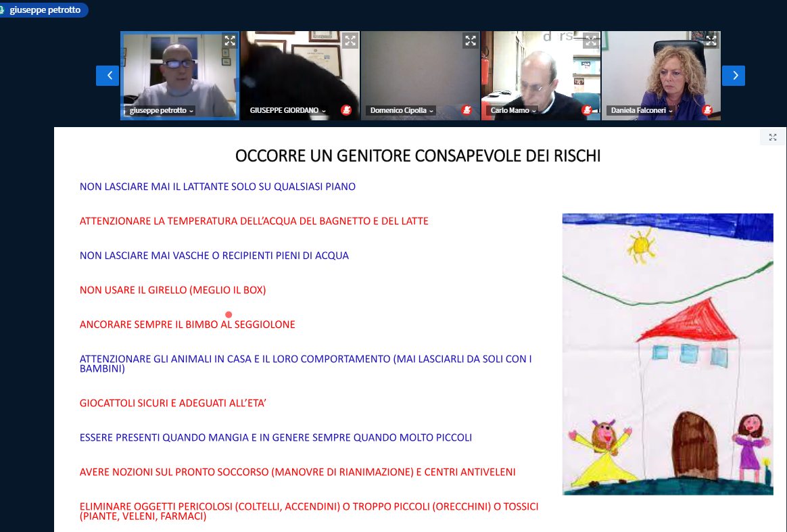Toggle Carlo Mamo's muted microphone icon

(x=587, y=110)
